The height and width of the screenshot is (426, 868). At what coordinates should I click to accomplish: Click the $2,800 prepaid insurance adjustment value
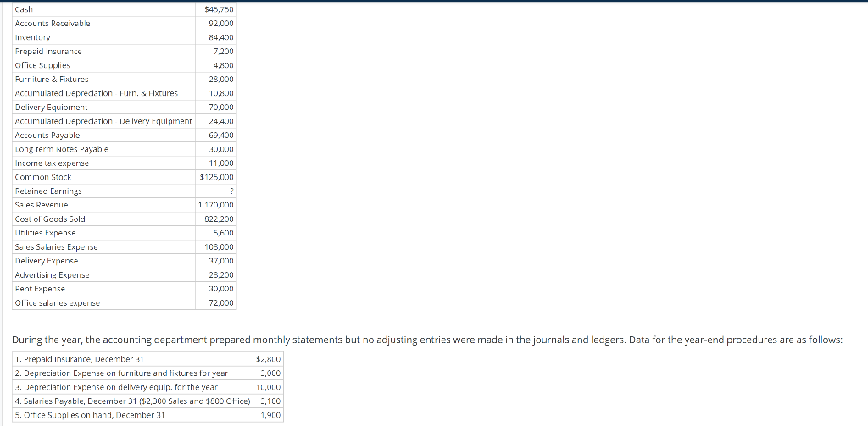point(270,359)
